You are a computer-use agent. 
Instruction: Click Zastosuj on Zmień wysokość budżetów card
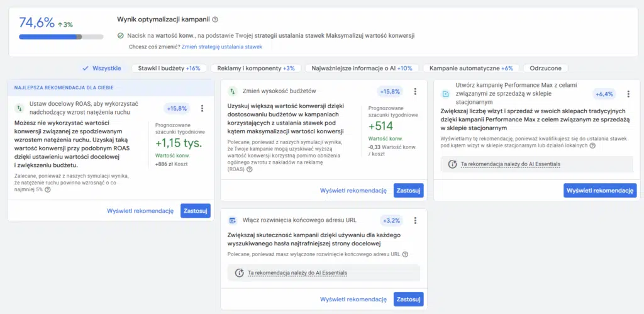[x=409, y=190]
